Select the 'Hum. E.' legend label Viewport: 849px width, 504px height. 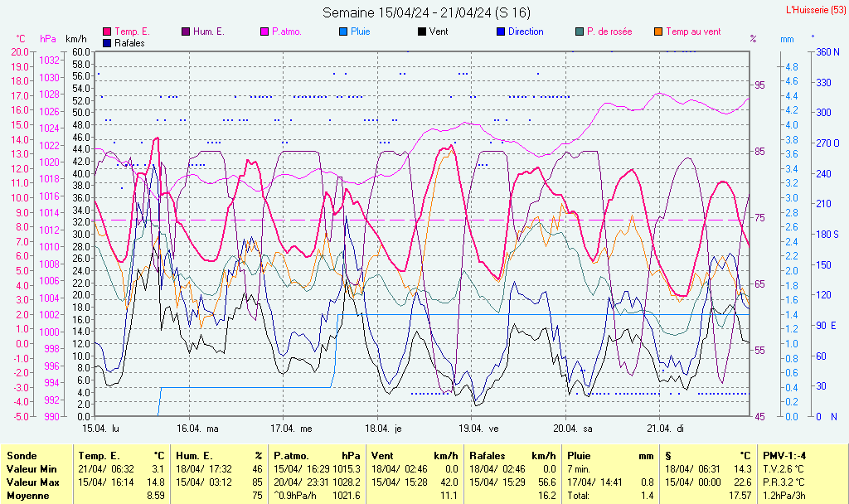coord(208,32)
